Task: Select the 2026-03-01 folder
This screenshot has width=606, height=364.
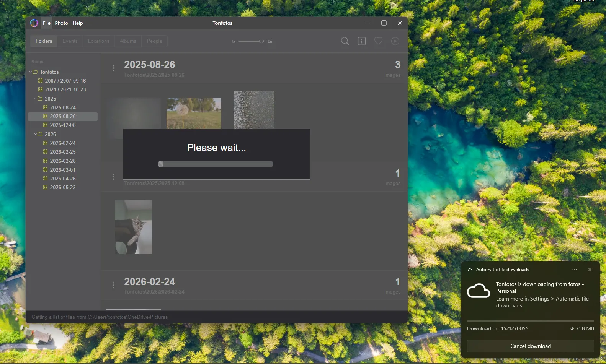Action: [63, 170]
